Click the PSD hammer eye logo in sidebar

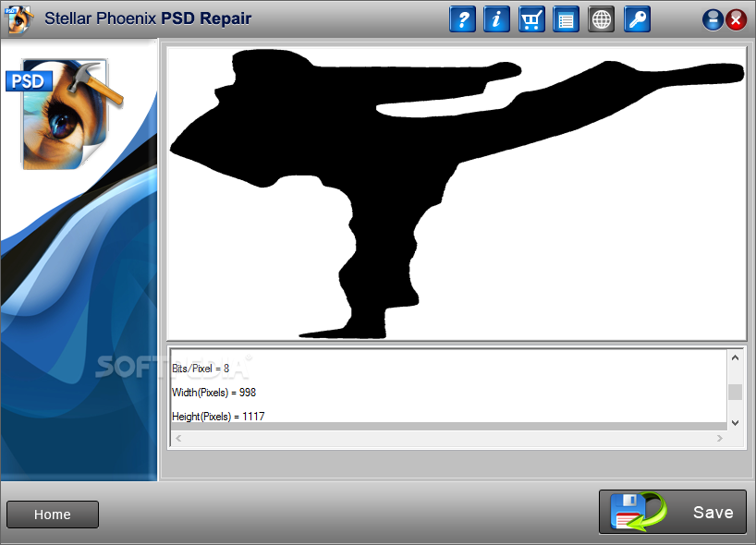pyautogui.click(x=65, y=114)
